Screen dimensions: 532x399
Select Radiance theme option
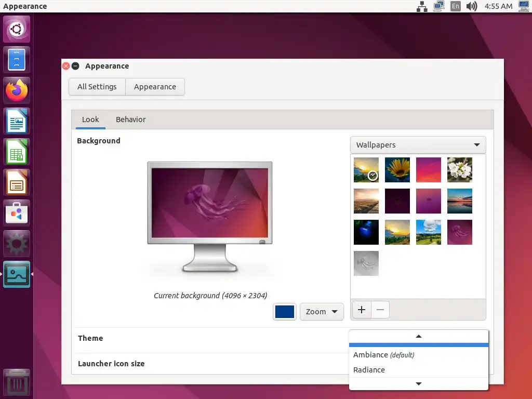[419, 370]
